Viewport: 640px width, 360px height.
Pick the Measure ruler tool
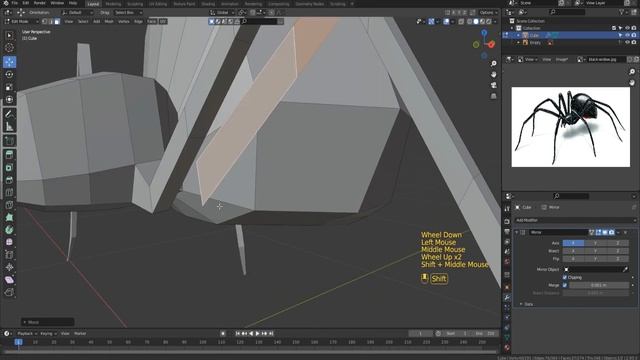point(9,127)
